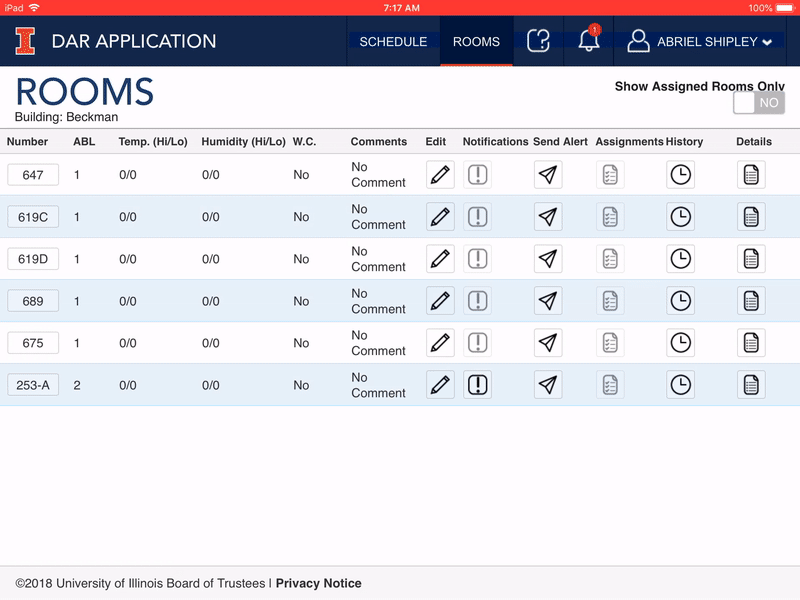Click the DAR APPLICATION title

coord(134,41)
